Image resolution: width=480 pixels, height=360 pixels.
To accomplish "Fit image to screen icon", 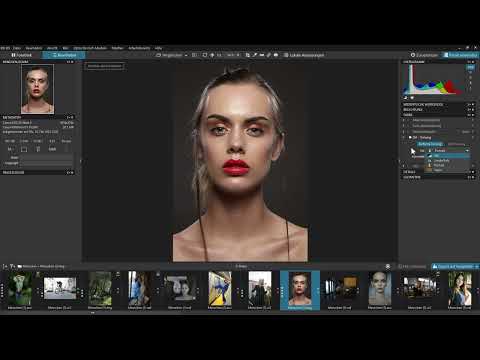I will 205,55.
